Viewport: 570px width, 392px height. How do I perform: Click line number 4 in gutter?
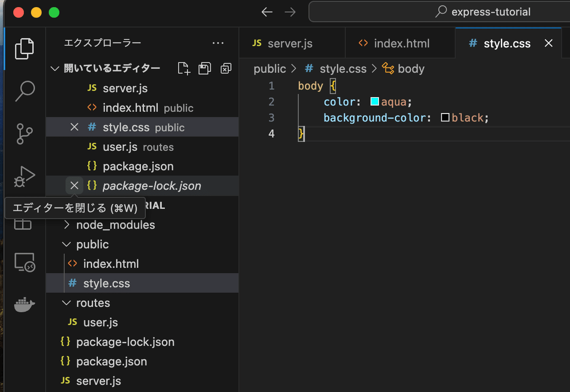(271, 134)
